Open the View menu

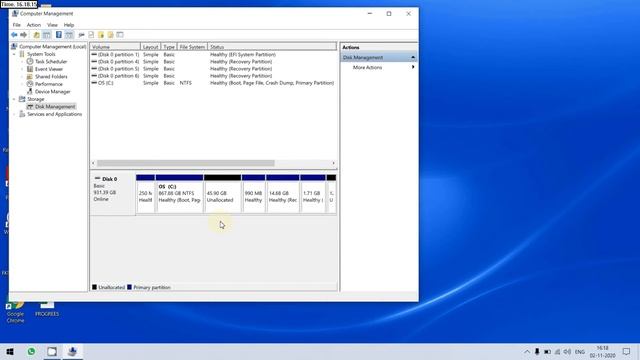[52, 25]
